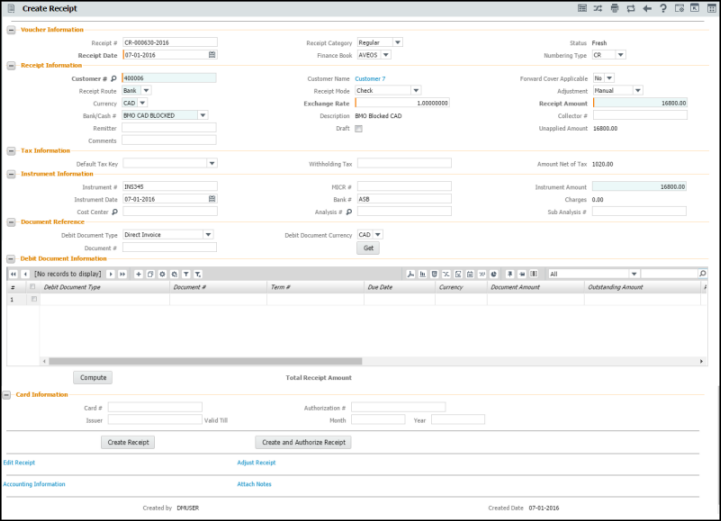Click the filter funnel icon in grid toolbar
Image resolution: width=721 pixels, height=521 pixels.
point(186,274)
